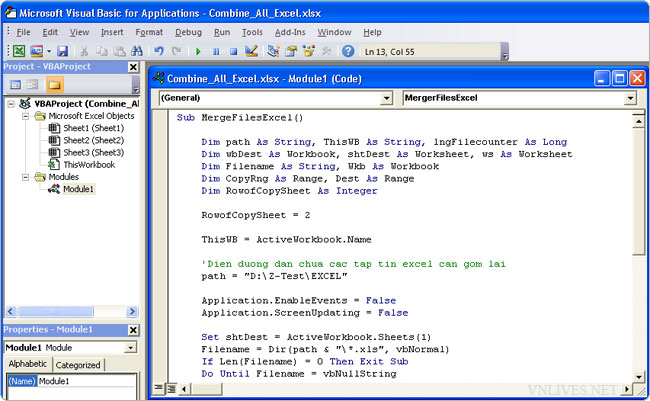Click the code line 'RowofCopySheet = 2'
Viewport: 650px width, 401px height.
[256, 215]
